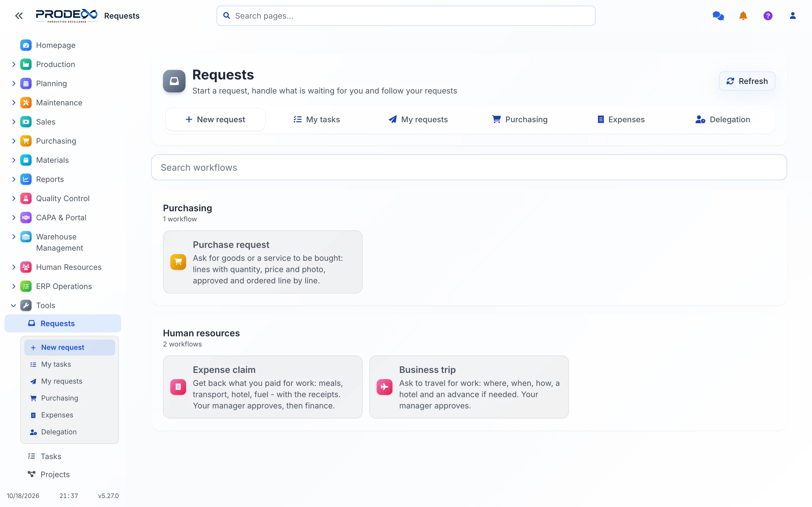Click the Maintenance wrench icon
Image resolution: width=812 pixels, height=507 pixels.
coord(26,103)
